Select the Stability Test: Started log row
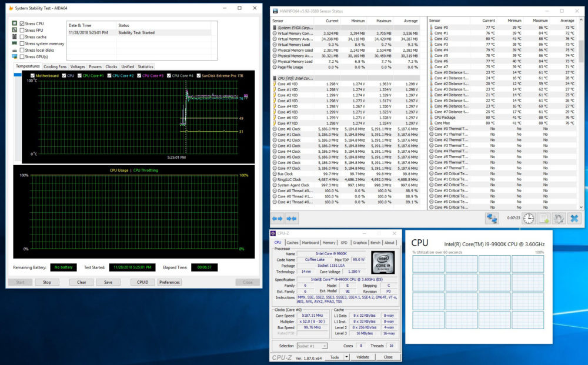 coord(139,32)
